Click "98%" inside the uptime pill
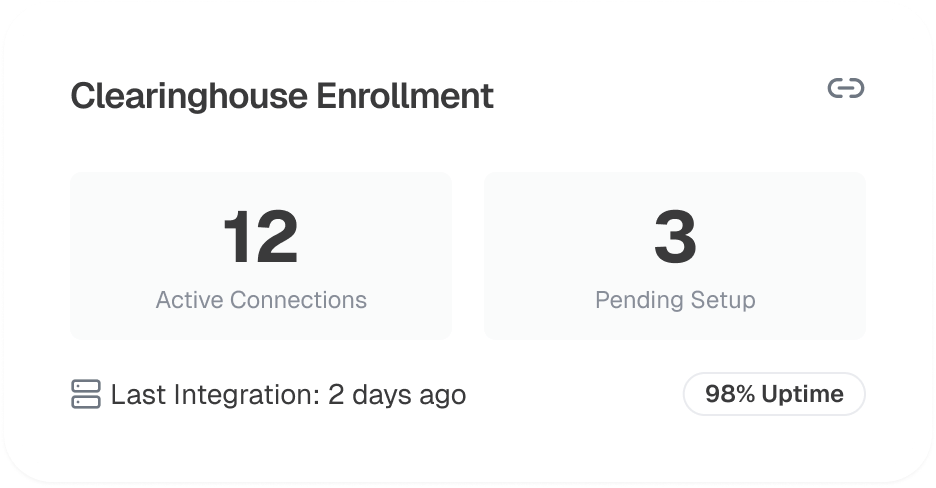 pyautogui.click(x=729, y=394)
